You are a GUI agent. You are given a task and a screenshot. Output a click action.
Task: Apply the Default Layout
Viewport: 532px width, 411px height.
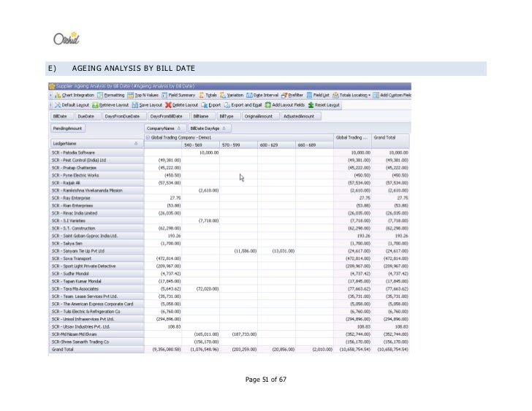click(72, 105)
